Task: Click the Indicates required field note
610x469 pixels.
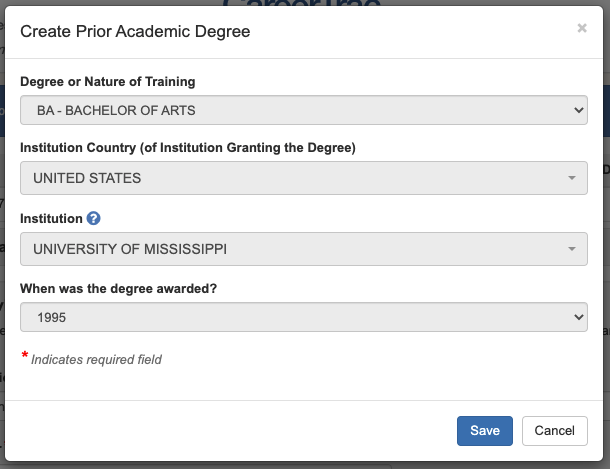Action: pyautogui.click(x=96, y=359)
